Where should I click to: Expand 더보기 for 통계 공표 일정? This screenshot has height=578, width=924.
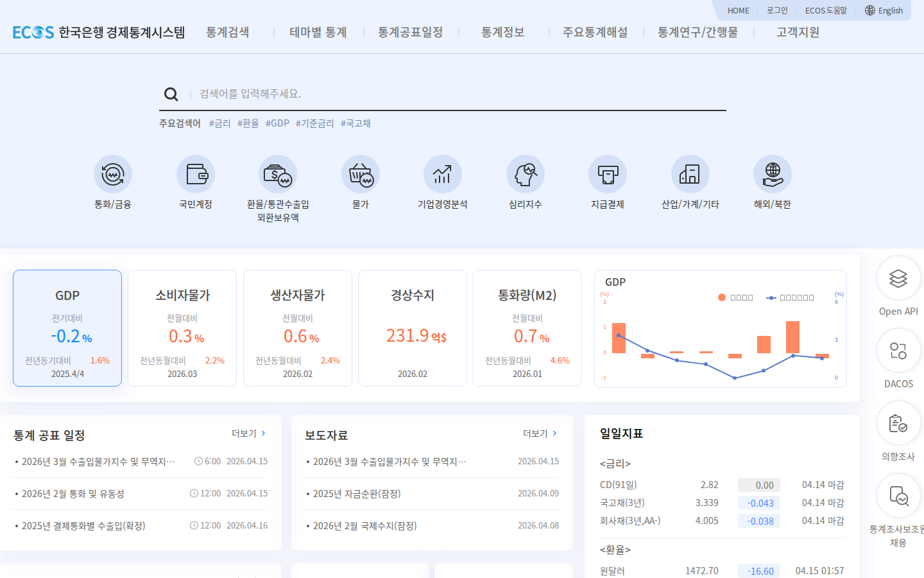click(x=249, y=433)
